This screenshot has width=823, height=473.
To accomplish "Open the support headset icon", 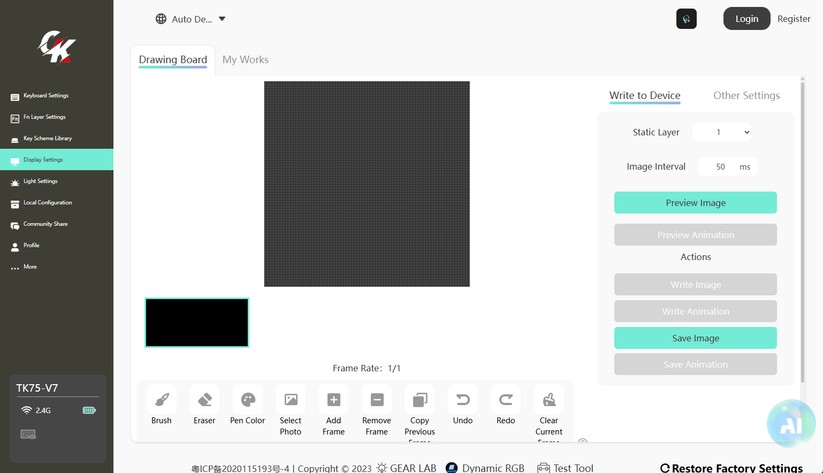I will 686,19.
